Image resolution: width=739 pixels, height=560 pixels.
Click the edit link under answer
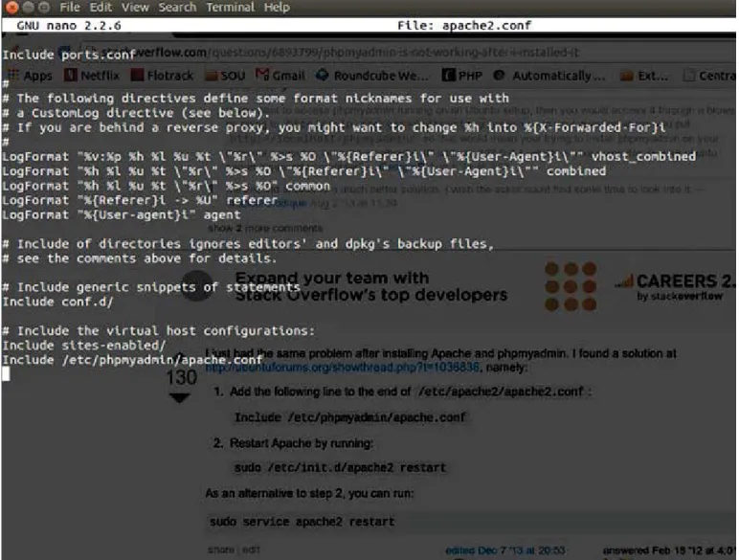coord(251,549)
